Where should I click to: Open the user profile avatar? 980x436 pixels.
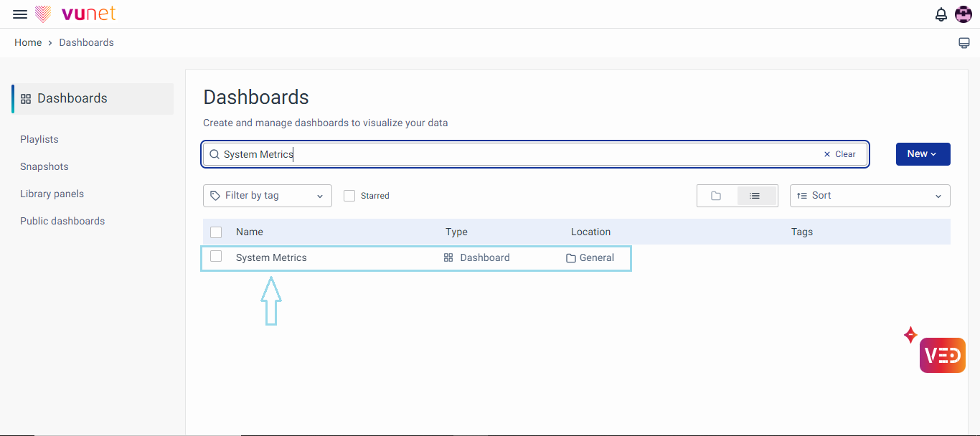click(x=963, y=14)
